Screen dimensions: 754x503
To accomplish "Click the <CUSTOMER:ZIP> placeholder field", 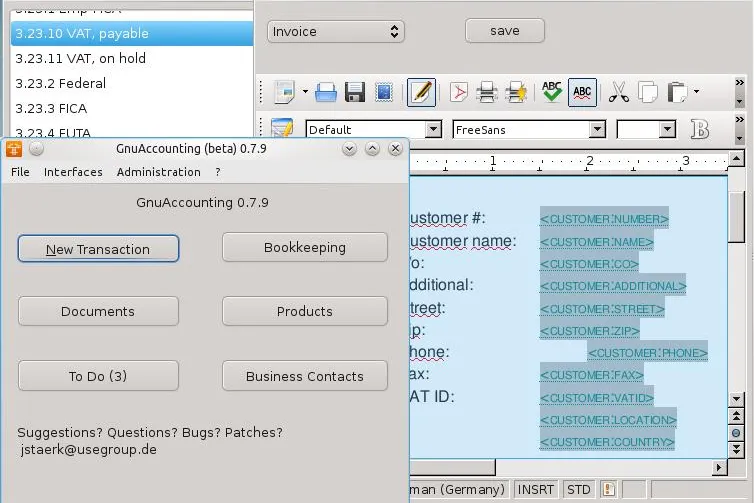I will tap(590, 331).
